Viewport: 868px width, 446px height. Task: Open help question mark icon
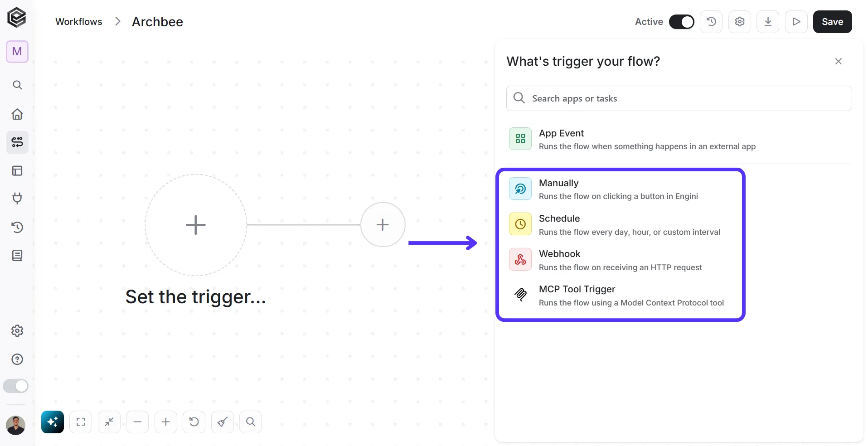pyautogui.click(x=17, y=359)
